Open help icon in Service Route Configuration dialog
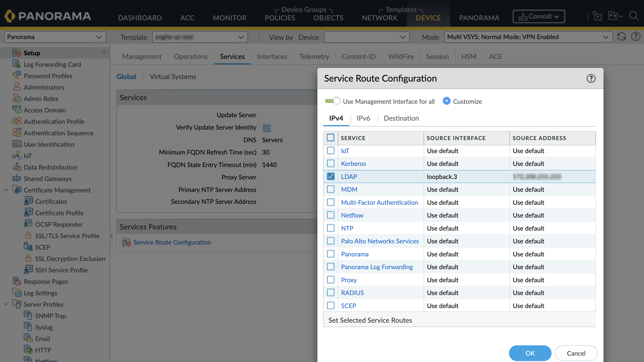The image size is (644, 362). pos(591,79)
